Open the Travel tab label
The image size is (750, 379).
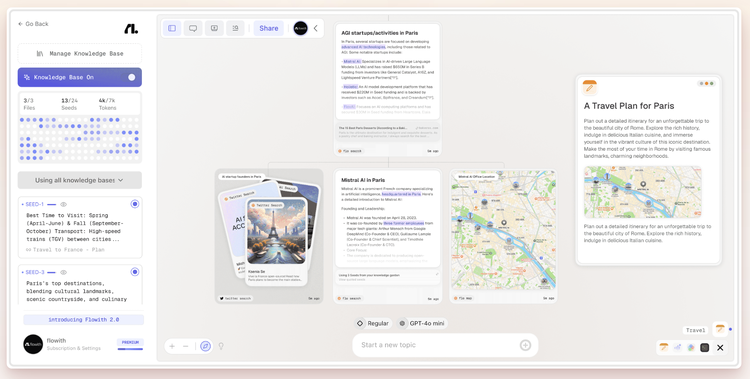[x=695, y=330]
